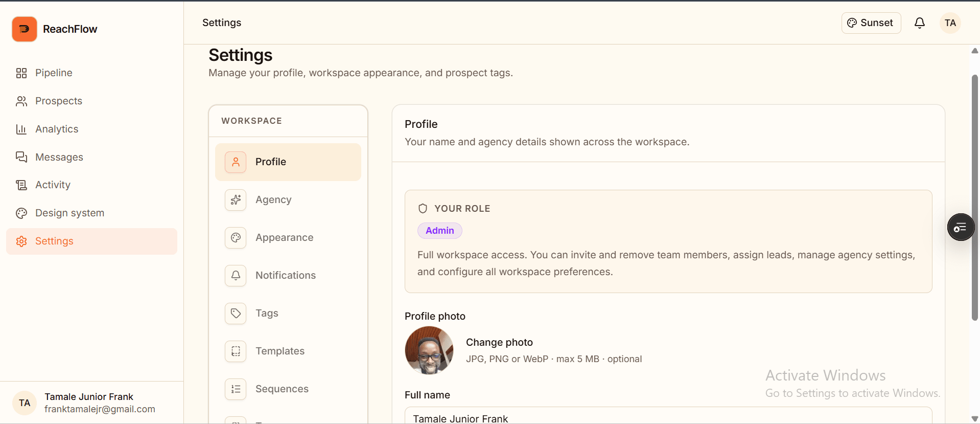Click the Tags label icon
Image resolution: width=980 pixels, height=424 pixels.
(x=236, y=314)
